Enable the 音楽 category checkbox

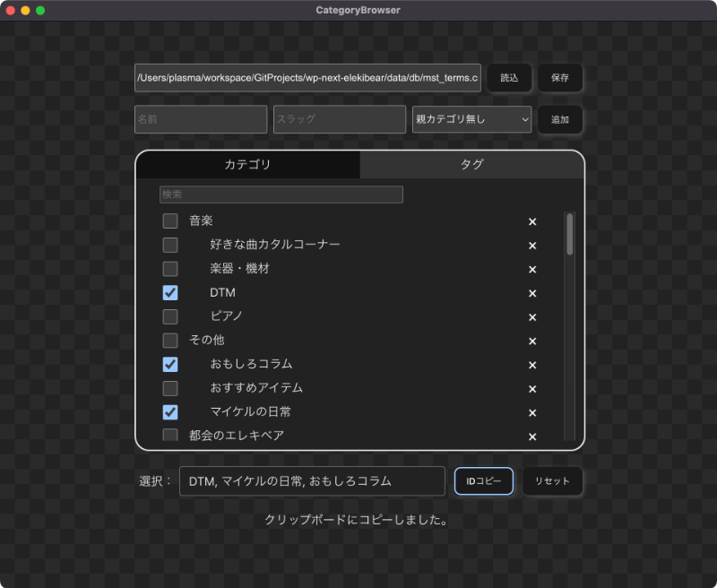(170, 221)
